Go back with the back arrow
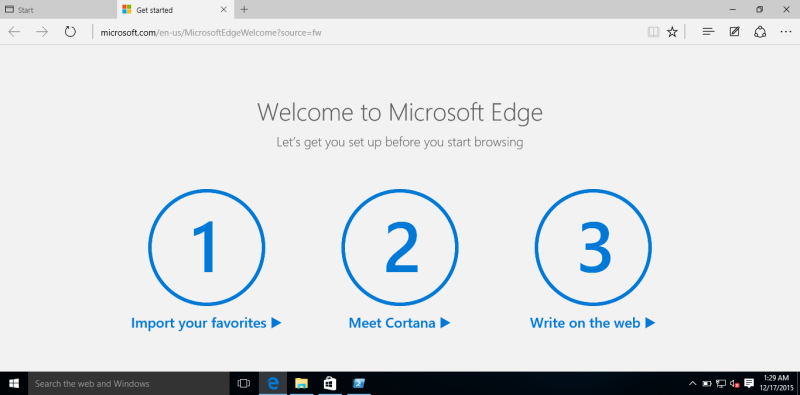The width and height of the screenshot is (800, 395). coord(14,32)
